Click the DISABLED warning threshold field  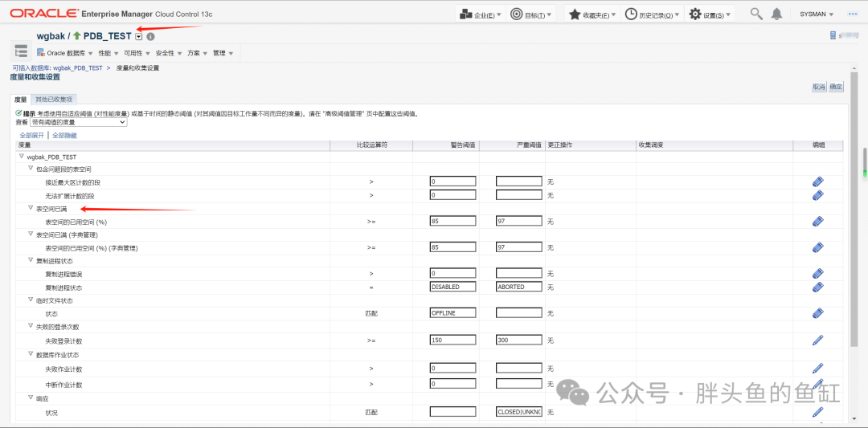click(x=452, y=287)
